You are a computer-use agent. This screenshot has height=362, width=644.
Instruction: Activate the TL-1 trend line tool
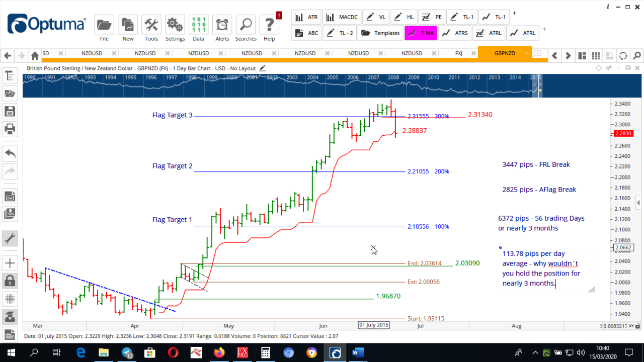[461, 17]
